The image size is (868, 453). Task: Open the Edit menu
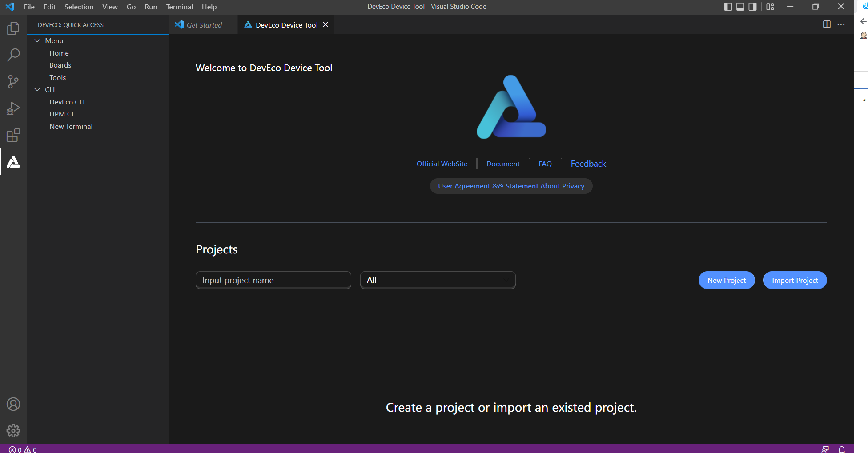click(49, 7)
